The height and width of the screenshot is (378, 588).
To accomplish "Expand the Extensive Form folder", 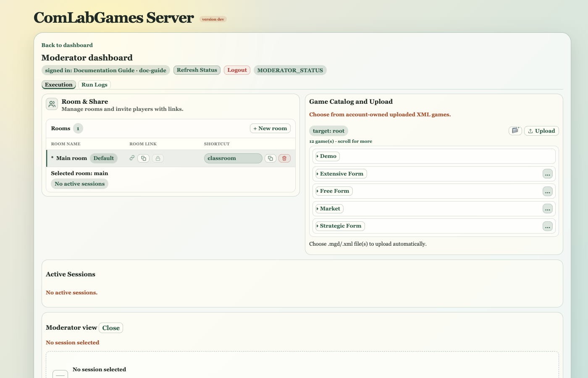I will 341,174.
